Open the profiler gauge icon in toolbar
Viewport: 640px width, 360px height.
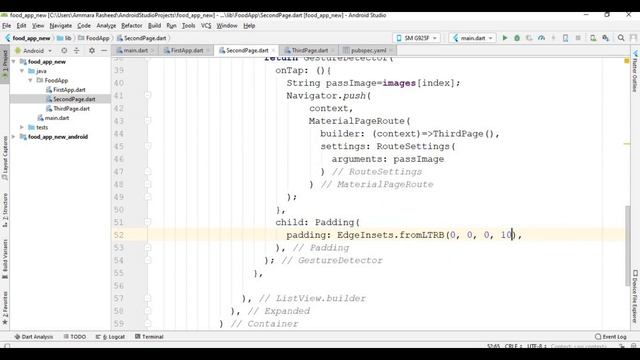click(x=541, y=38)
